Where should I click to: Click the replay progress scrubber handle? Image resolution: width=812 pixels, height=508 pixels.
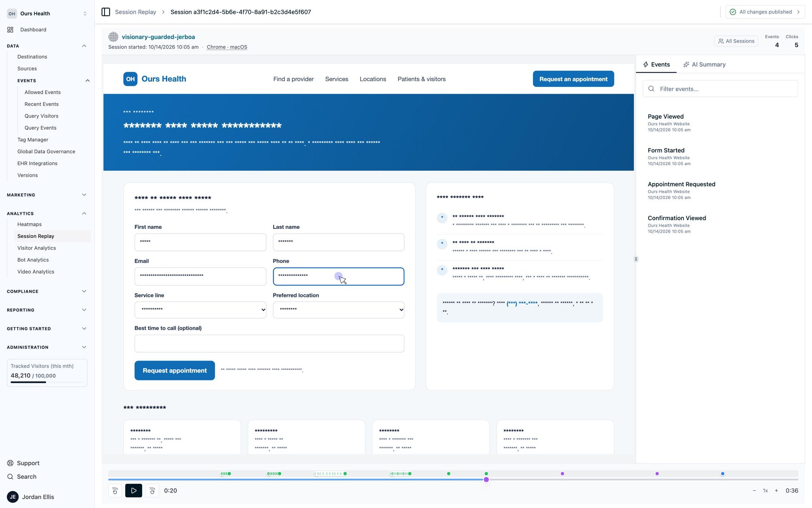coord(486,480)
